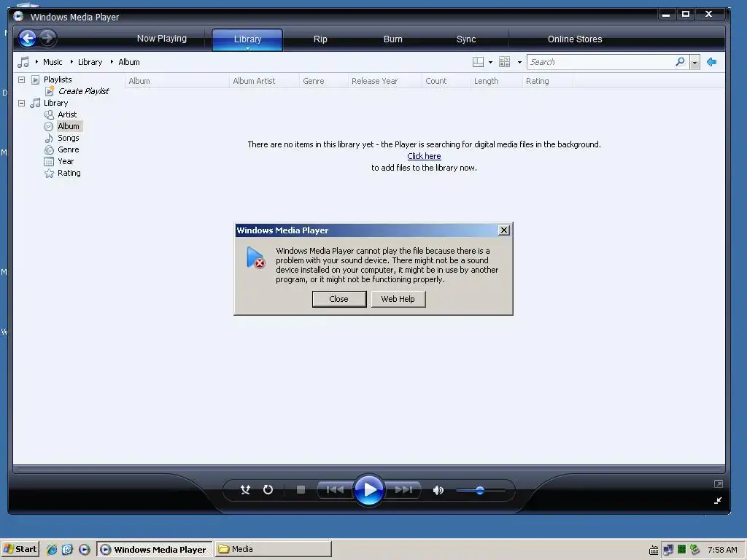Launch Media Player from Quick Launch
The image size is (747, 560).
[85, 550]
